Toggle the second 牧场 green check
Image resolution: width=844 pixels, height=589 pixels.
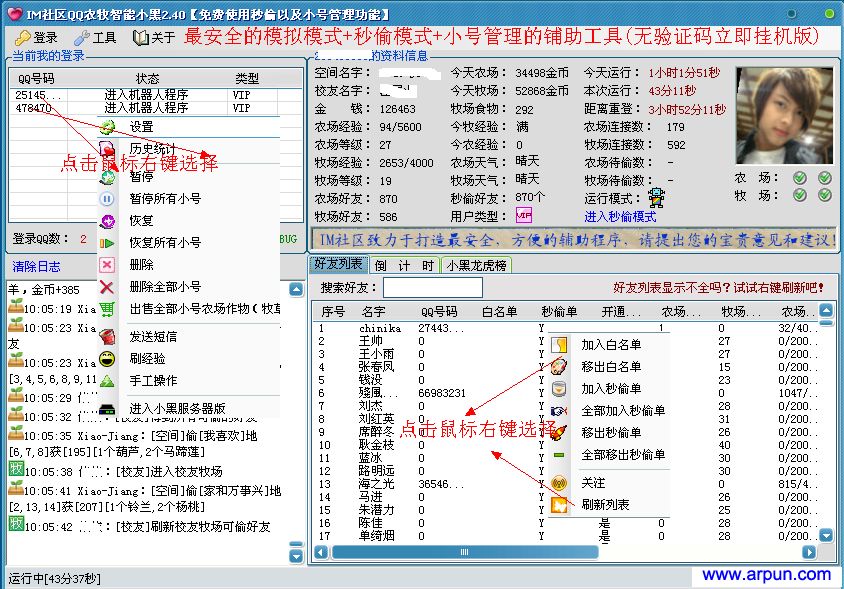[825, 195]
